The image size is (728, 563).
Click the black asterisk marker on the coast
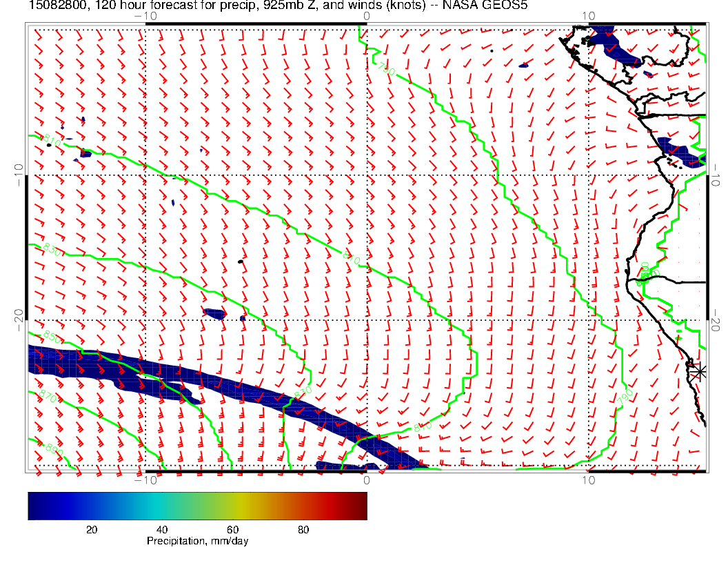point(699,371)
